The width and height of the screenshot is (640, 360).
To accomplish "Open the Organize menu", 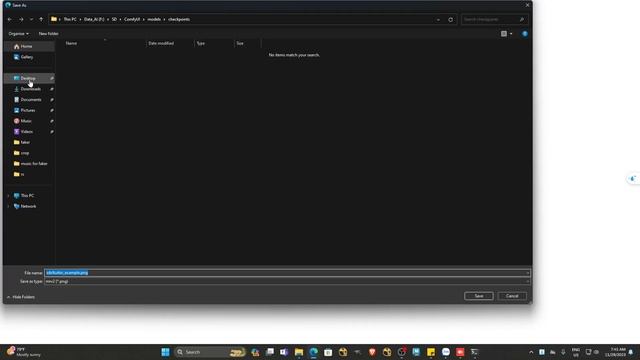I will [19, 33].
